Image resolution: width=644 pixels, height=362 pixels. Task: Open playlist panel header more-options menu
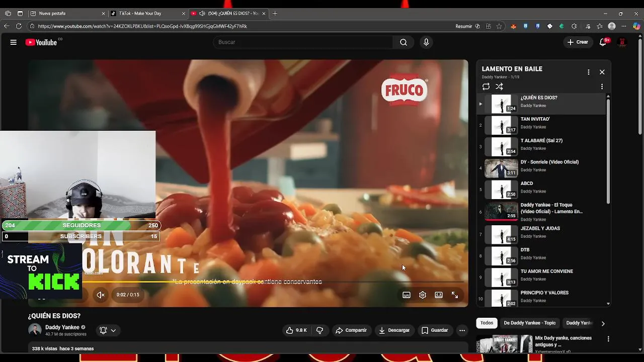click(x=588, y=72)
